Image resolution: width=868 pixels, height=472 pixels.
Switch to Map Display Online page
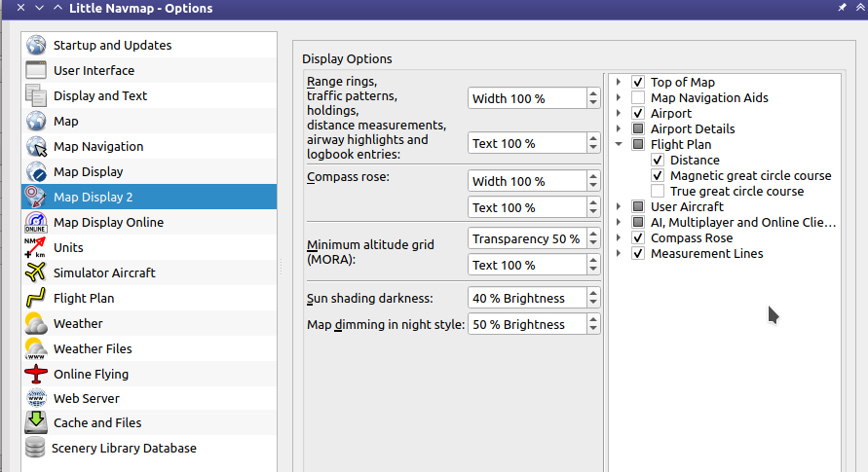149,222
